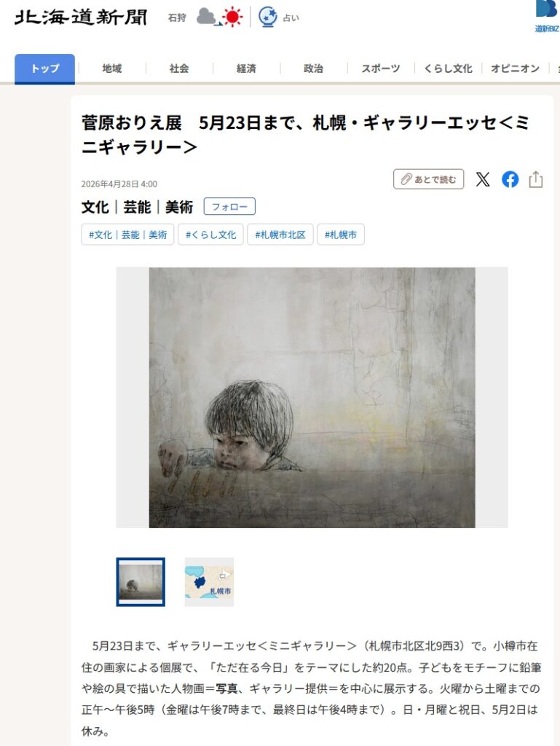Open the 経済 section
Viewport: 560px width, 746px height.
(x=246, y=68)
